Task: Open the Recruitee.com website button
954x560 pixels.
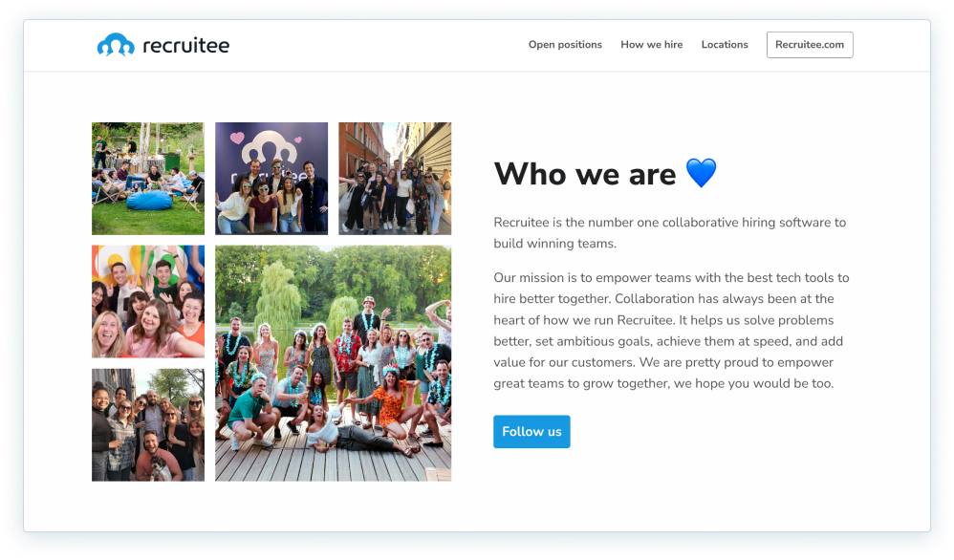Action: [809, 44]
